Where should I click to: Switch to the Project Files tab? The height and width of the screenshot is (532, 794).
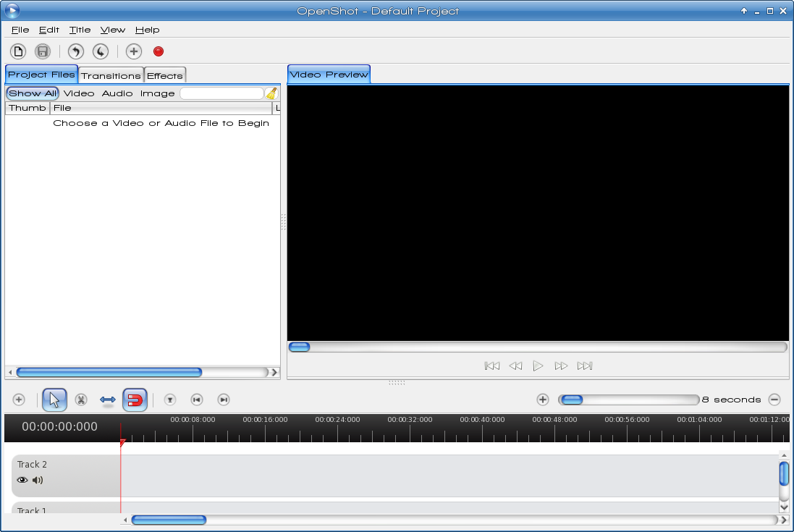41,75
